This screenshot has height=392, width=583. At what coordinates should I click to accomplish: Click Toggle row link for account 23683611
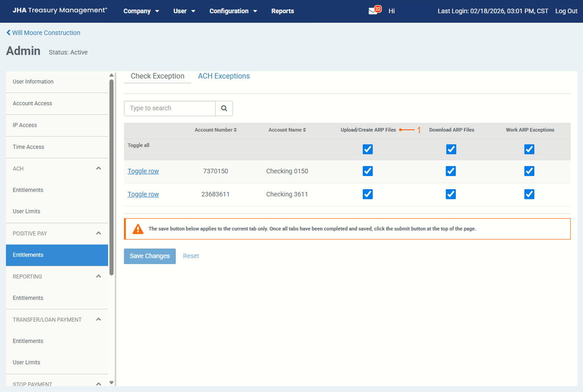tap(143, 194)
